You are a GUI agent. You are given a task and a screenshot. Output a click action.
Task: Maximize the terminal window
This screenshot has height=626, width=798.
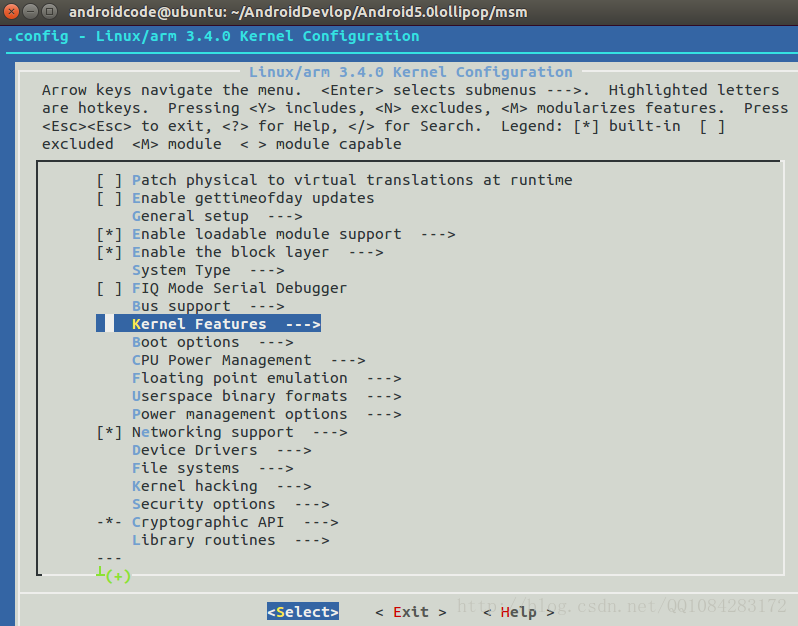[x=49, y=11]
